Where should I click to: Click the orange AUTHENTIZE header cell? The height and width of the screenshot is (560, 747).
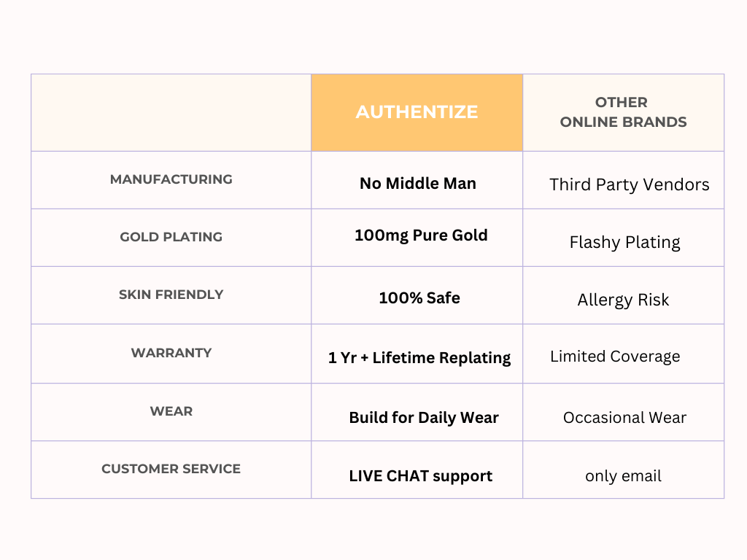pos(417,112)
